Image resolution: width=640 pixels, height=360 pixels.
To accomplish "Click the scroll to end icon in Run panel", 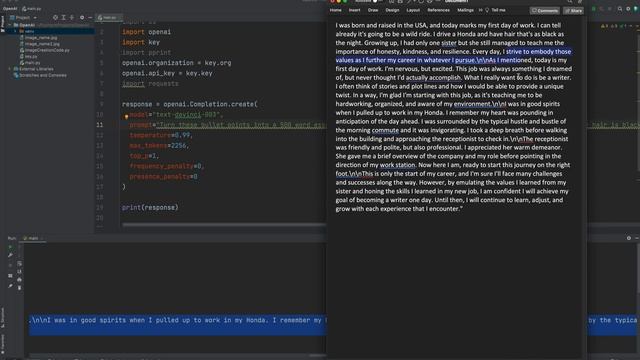I will tap(19, 271).
